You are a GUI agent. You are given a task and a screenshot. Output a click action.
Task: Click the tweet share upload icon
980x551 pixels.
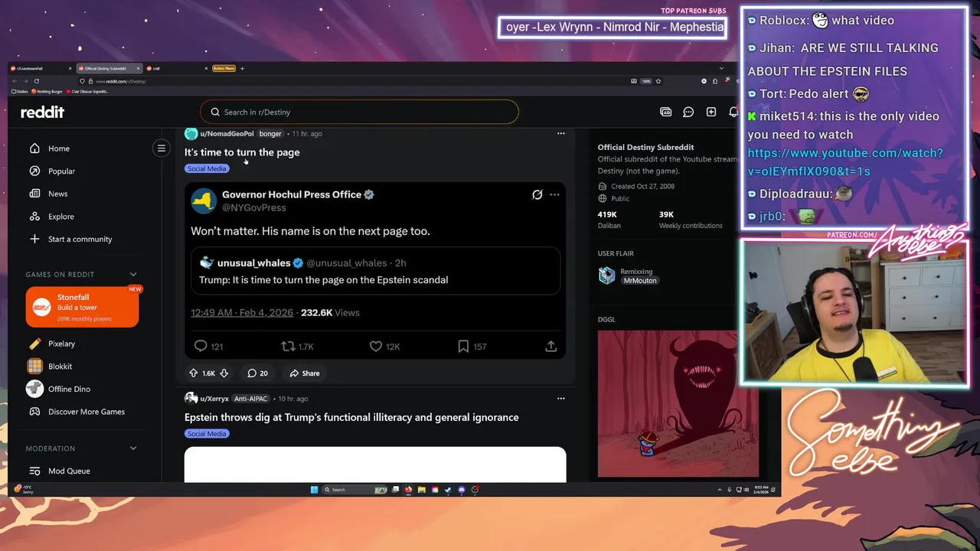550,346
